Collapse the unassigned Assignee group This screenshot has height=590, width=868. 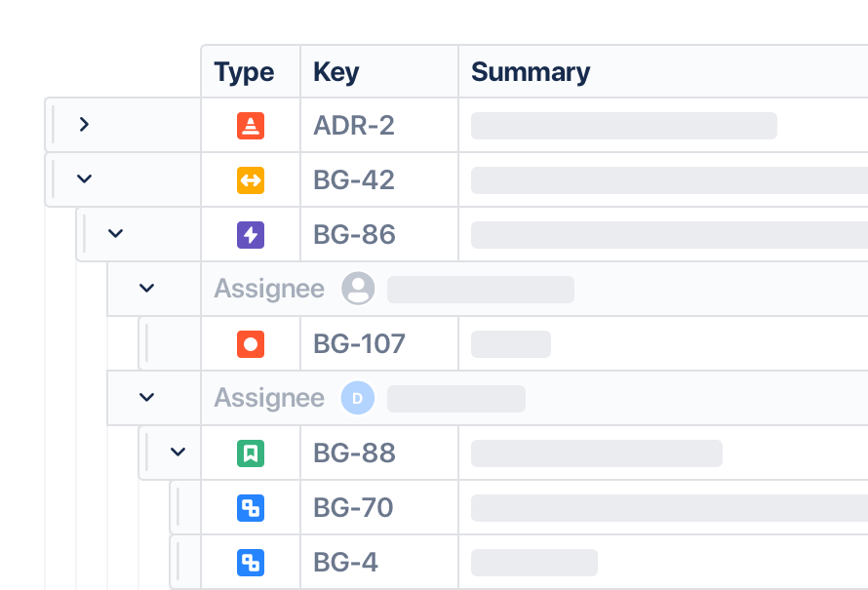click(x=146, y=288)
